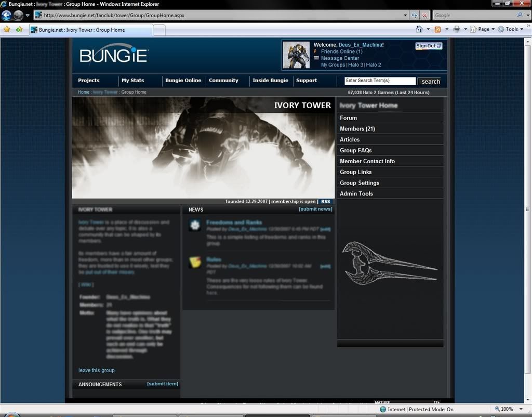Click the browser Home icon
The height and width of the screenshot is (417, 532).
tap(419, 29)
